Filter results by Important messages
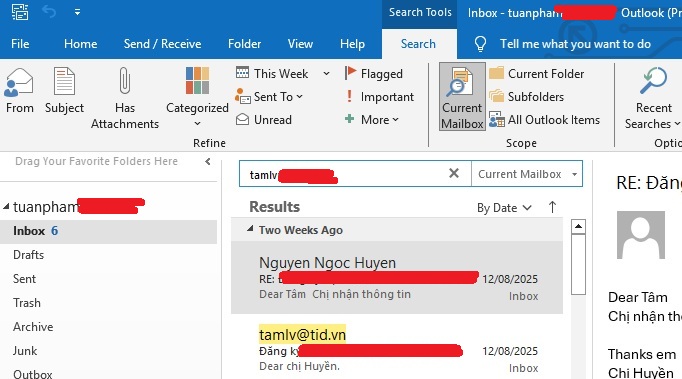This screenshot has height=379, width=682. click(x=379, y=97)
